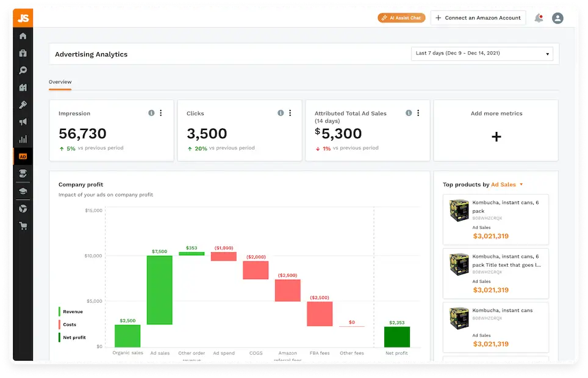Select the magnifier search icon in the sidebar
This screenshot has width=588, height=378.
tap(23, 70)
